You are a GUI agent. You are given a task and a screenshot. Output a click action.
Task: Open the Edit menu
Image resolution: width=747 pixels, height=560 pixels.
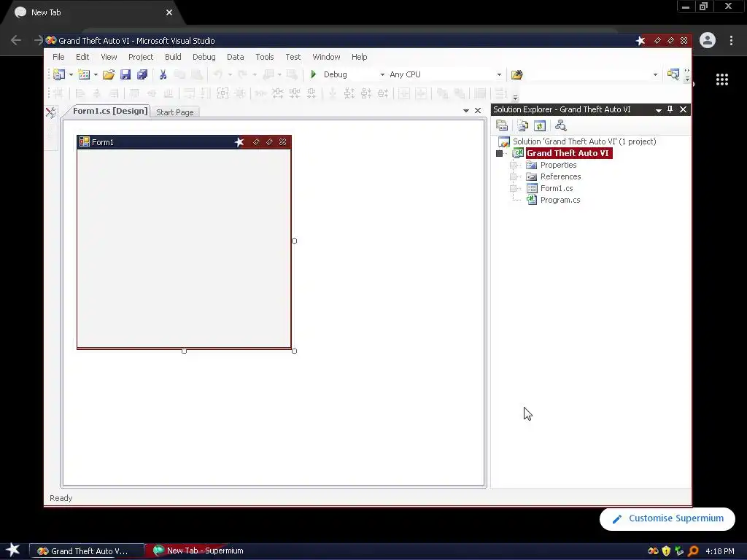pyautogui.click(x=82, y=57)
